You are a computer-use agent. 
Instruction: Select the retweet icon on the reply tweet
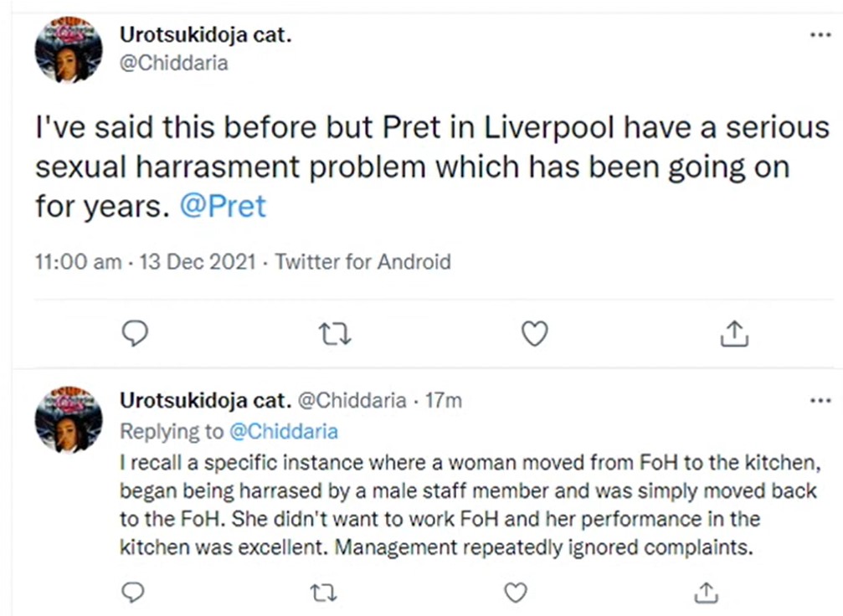(324, 592)
